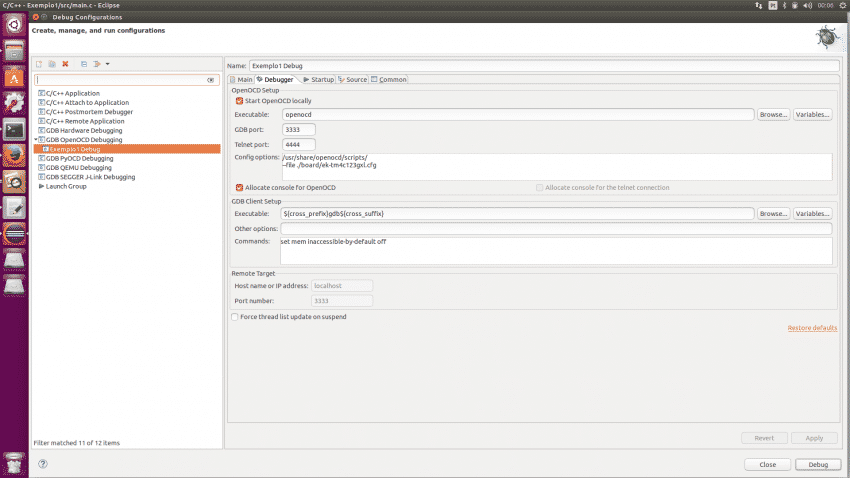Browse for the OpenOCD executable
Screen dimensions: 850x478
[x=773, y=114]
